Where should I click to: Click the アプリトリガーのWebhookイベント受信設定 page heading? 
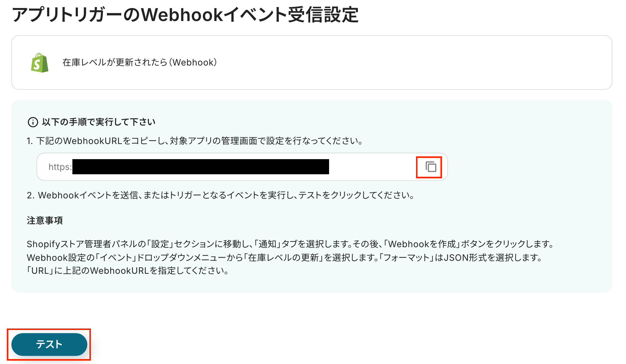coord(185,15)
